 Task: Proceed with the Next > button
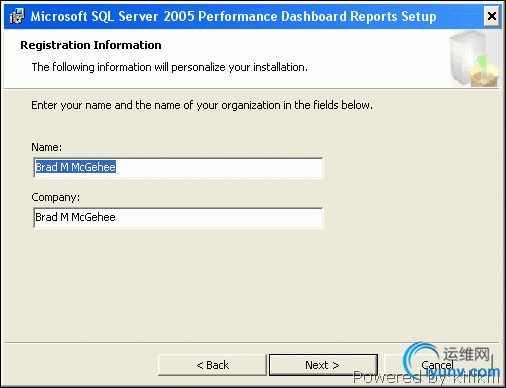pos(323,365)
